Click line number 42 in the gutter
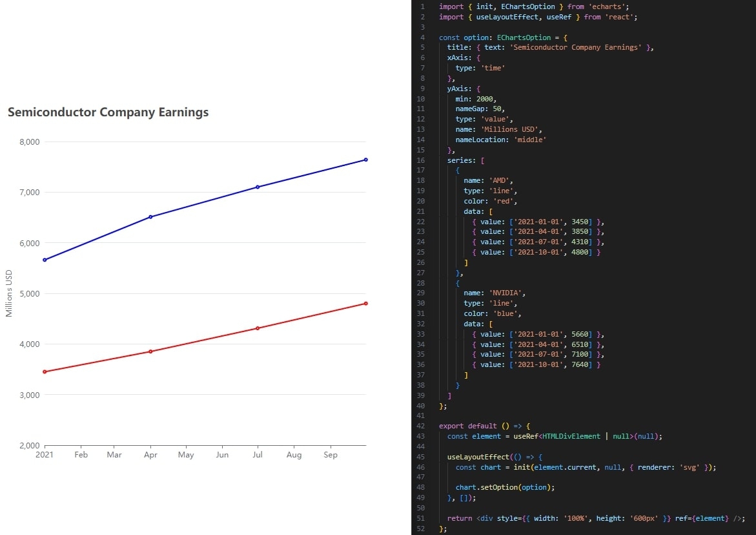 pyautogui.click(x=420, y=426)
